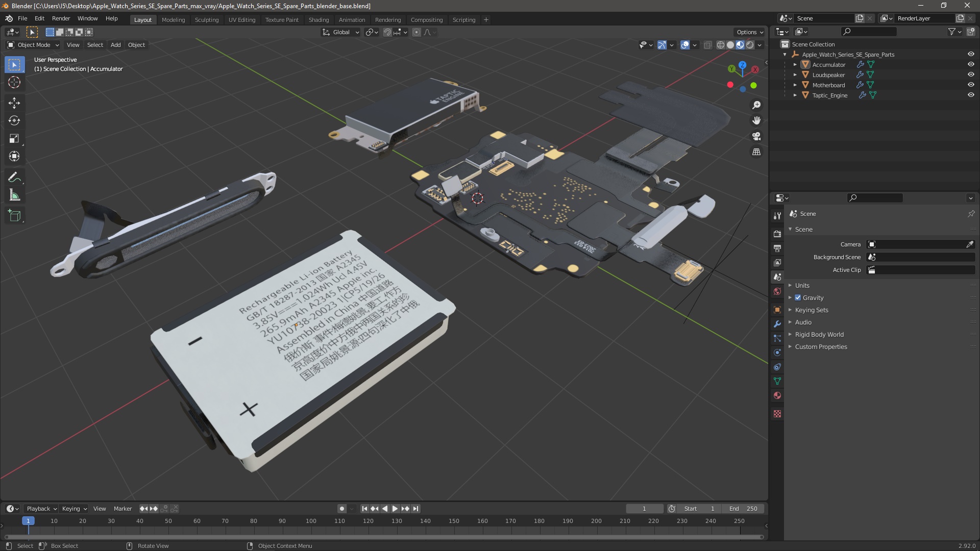Open Output properties tab

777,248
